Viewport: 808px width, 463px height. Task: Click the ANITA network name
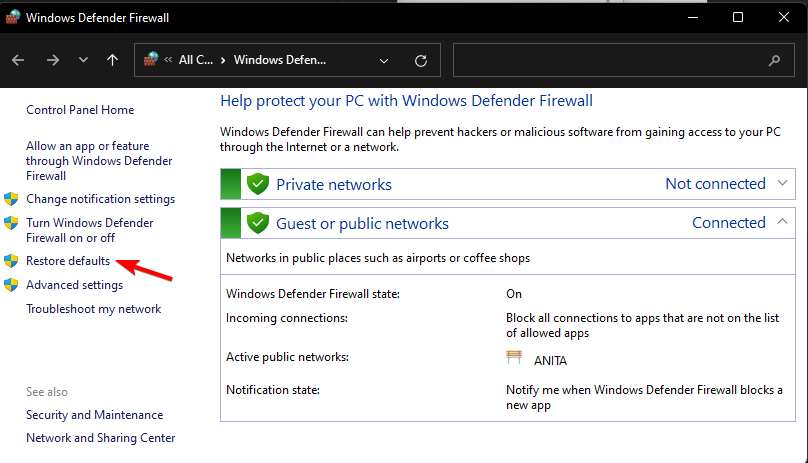point(550,361)
